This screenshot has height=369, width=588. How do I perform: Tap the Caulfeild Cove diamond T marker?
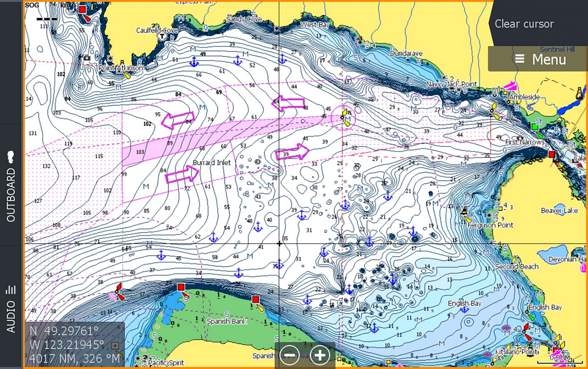[162, 36]
